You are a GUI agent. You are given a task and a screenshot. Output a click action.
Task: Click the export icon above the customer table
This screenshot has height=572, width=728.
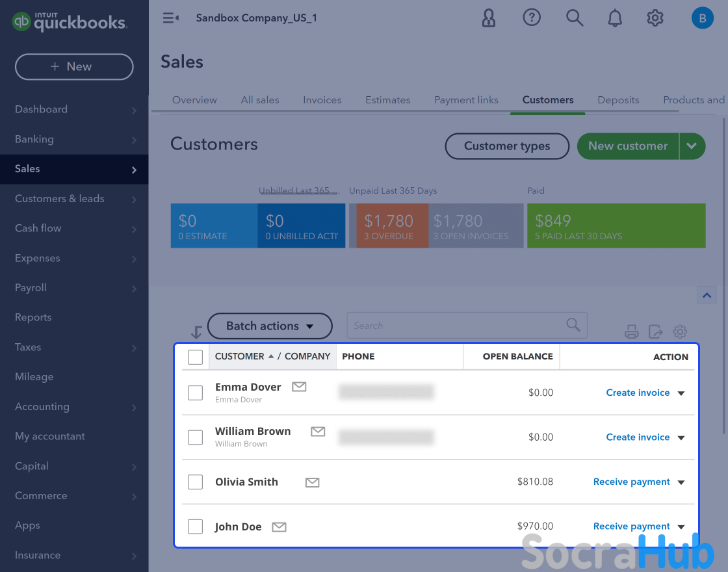tap(656, 331)
